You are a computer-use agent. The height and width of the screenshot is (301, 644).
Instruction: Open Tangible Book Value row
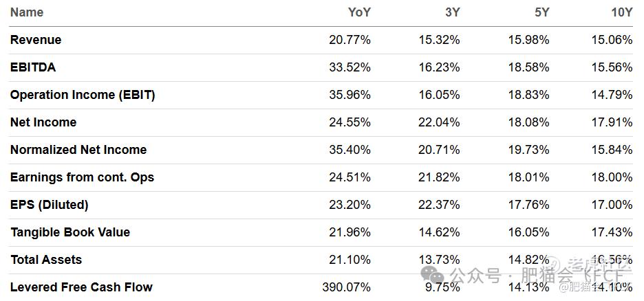tap(321, 232)
